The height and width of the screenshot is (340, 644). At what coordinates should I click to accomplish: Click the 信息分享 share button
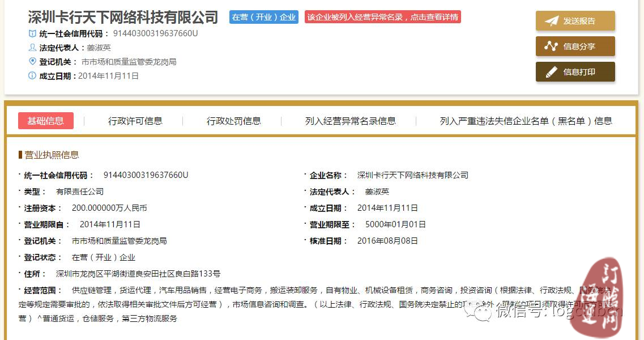575,46
